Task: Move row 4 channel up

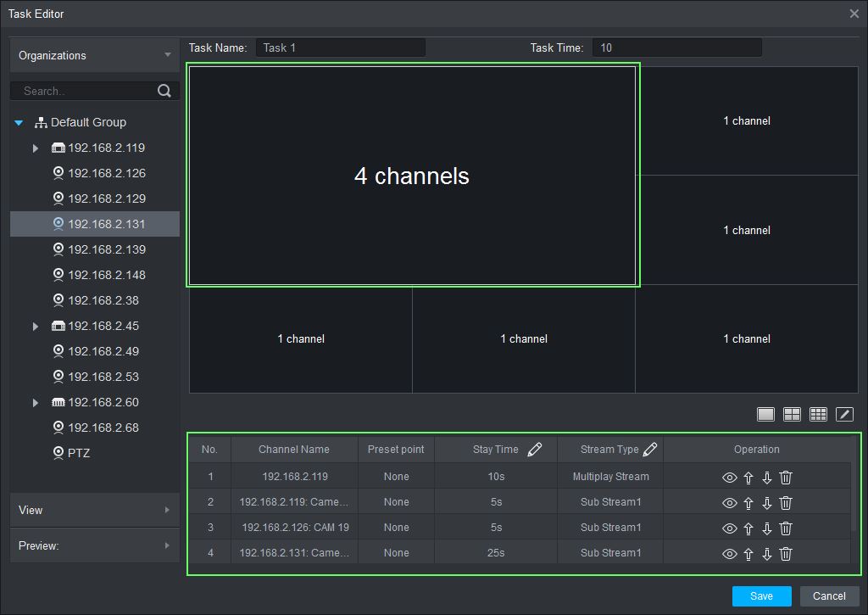Action: tap(748, 553)
